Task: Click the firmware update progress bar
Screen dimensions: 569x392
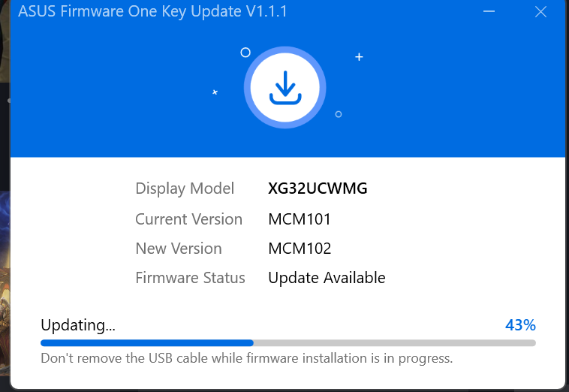Action: [288, 343]
